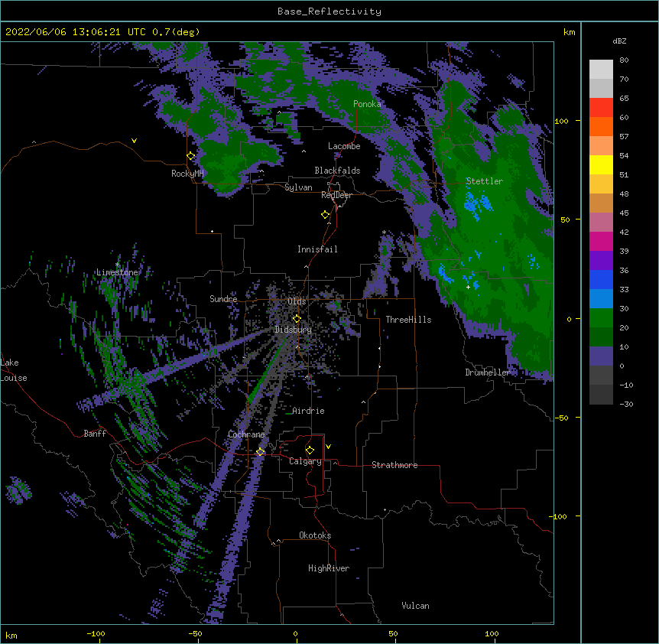This screenshot has height=644, width=659.
Task: Click the 100 tick label on vertical axis
Action: click(x=561, y=121)
